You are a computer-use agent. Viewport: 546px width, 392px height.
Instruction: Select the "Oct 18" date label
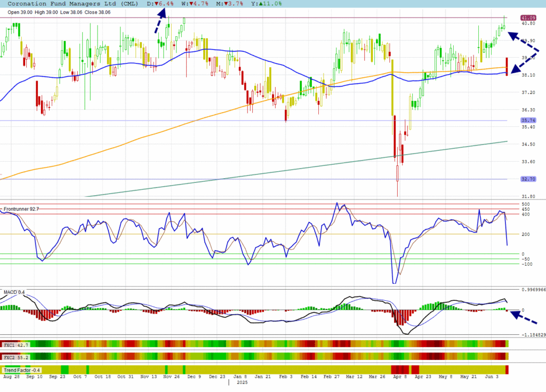point(102,377)
